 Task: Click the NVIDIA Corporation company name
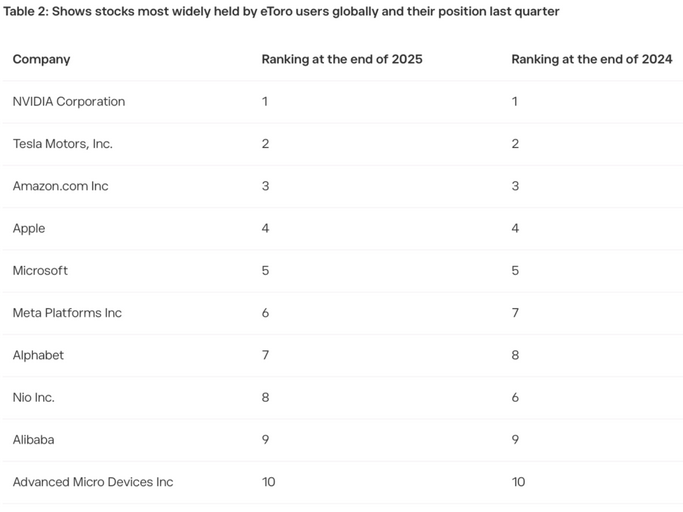[x=69, y=102]
